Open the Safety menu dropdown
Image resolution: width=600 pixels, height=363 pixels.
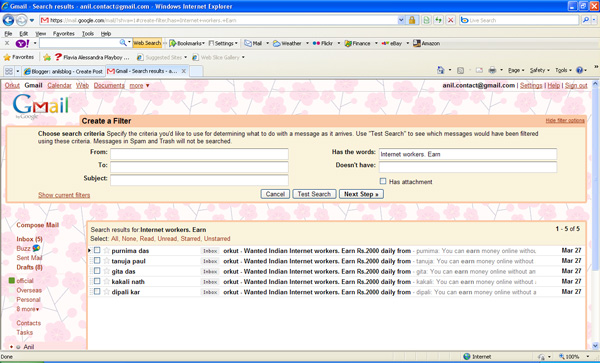click(x=540, y=70)
